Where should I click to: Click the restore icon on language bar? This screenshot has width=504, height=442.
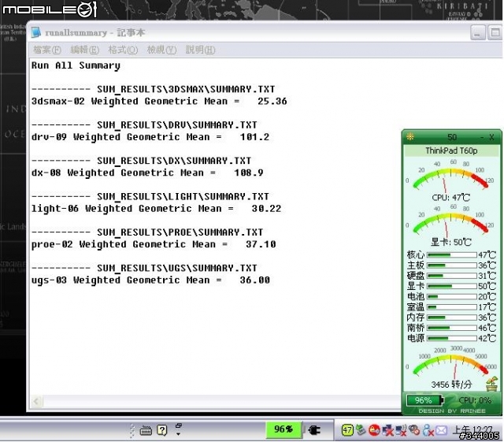[179, 425]
